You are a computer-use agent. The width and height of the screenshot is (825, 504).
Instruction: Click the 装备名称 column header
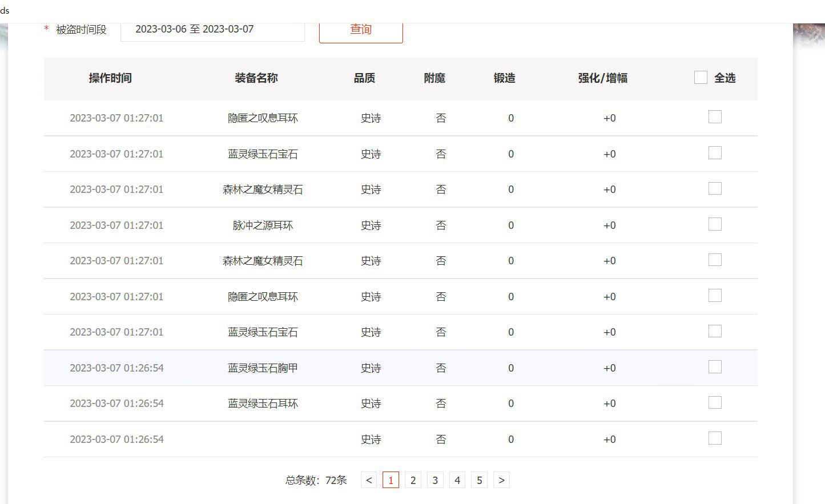click(x=256, y=78)
